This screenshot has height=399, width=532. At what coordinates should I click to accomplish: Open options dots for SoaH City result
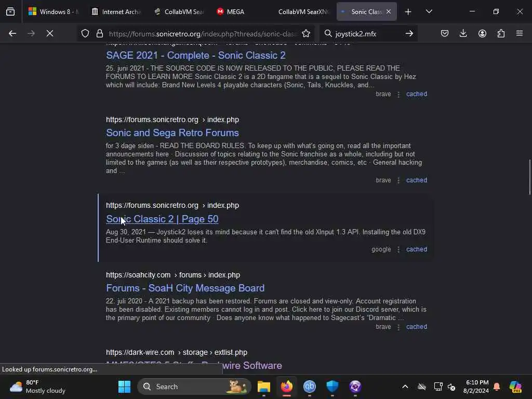pos(398,327)
